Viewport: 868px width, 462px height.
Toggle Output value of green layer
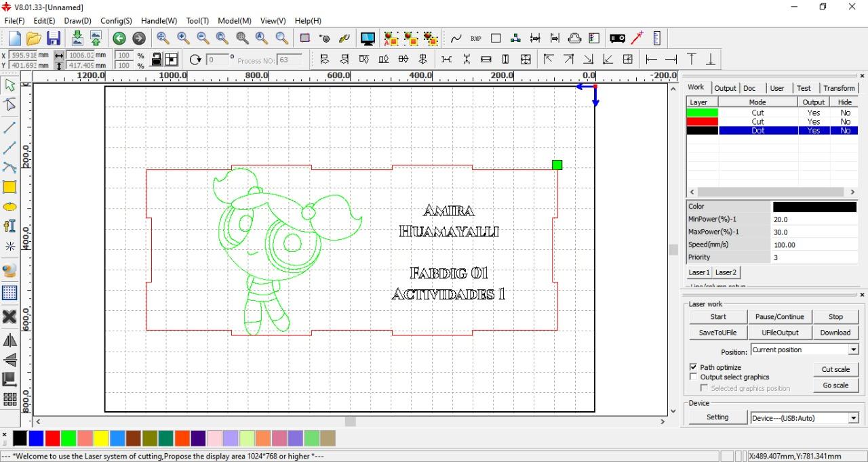(x=814, y=112)
